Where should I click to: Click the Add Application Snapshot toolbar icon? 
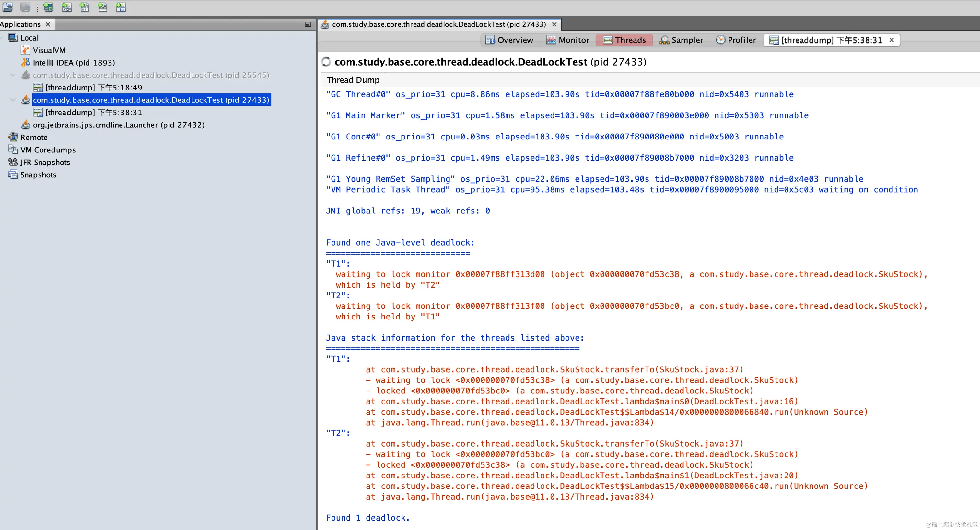coord(121,7)
